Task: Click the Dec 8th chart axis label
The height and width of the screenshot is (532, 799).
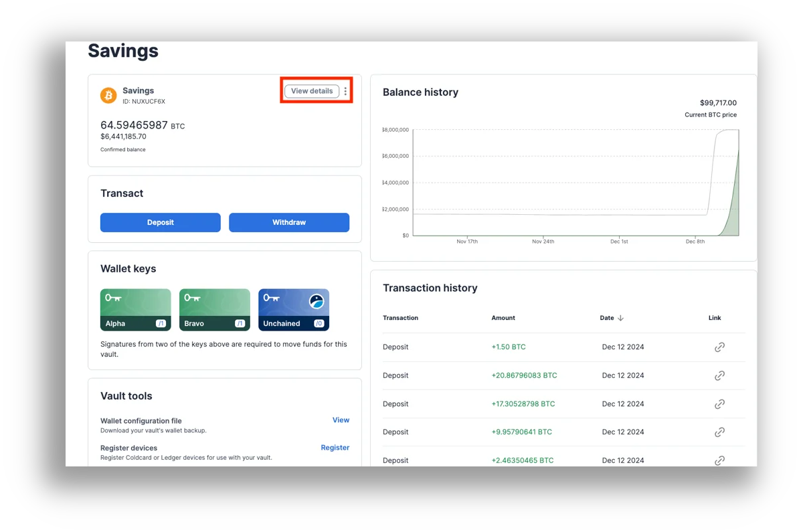Action: click(695, 242)
